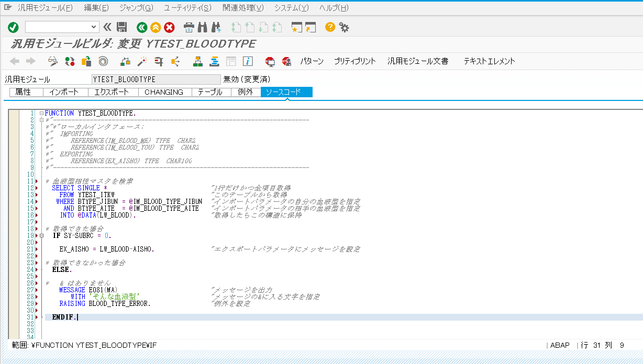Click the Active/Inactive switch icon

point(70,61)
